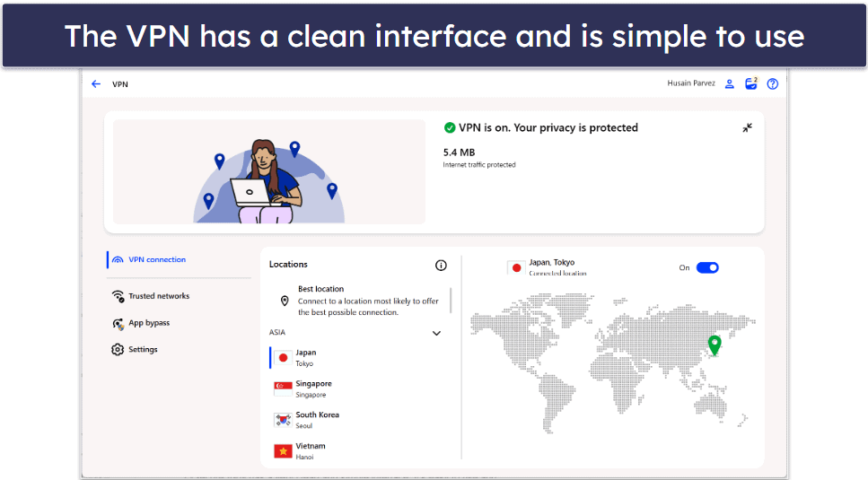Click the Locations info icon
Screen dimensions: 868x480
[x=441, y=266]
